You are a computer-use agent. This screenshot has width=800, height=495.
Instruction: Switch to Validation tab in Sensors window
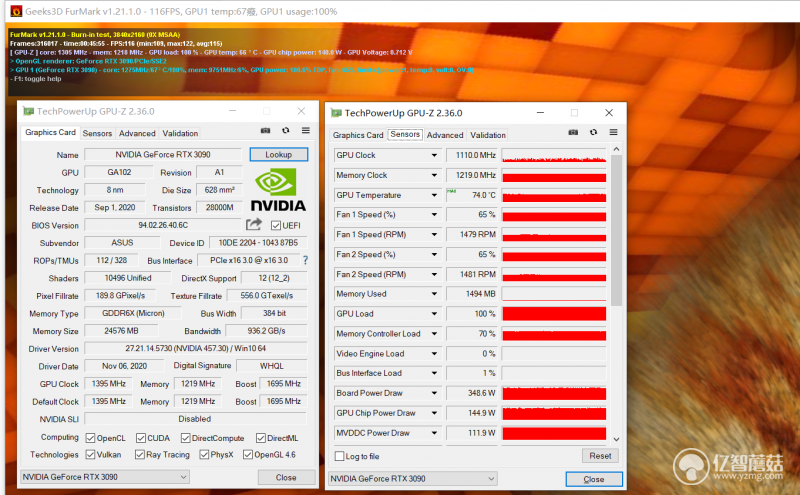click(x=488, y=135)
